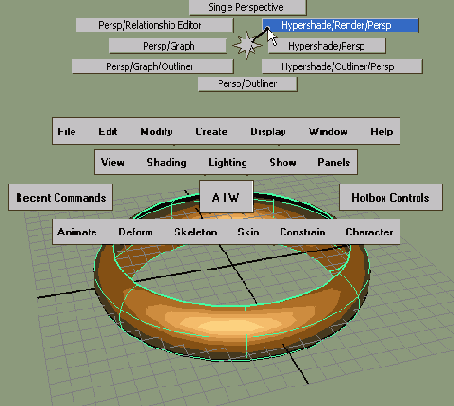Screen dimensions: 454x406
Task: Open the Create menu in hotbox
Action: 211,132
